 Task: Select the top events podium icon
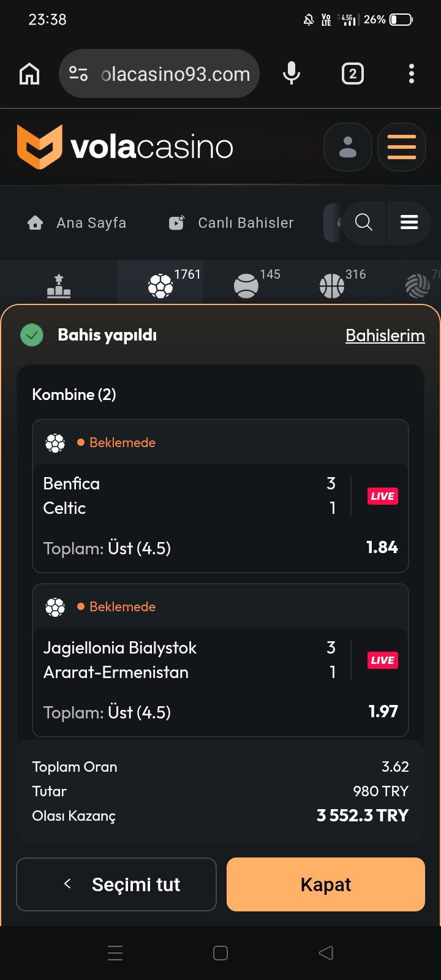59,285
